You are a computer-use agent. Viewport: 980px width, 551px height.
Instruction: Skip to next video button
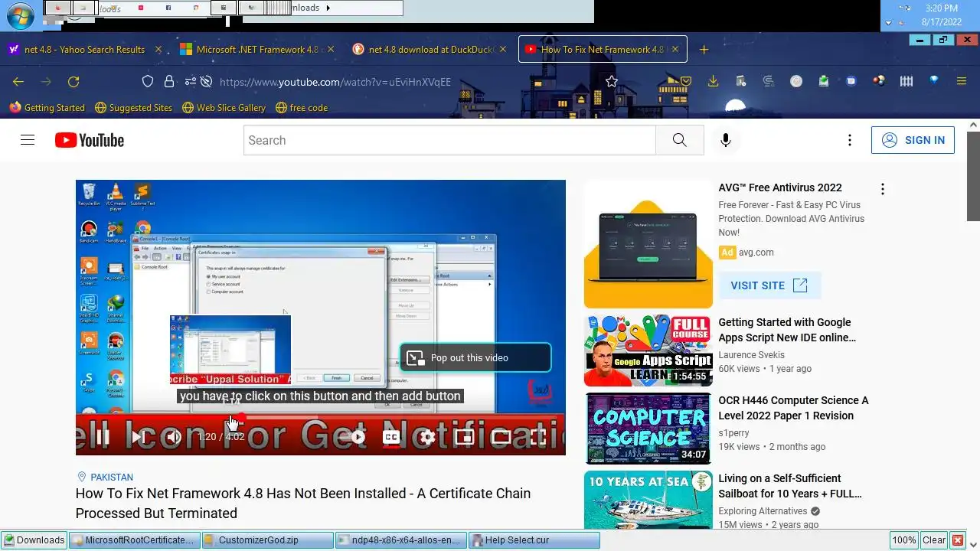[x=138, y=437]
